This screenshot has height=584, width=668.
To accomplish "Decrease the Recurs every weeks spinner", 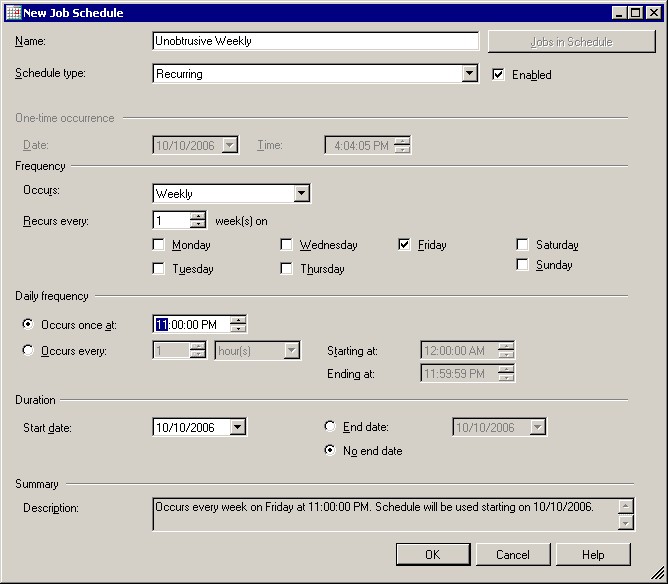I will pos(198,225).
